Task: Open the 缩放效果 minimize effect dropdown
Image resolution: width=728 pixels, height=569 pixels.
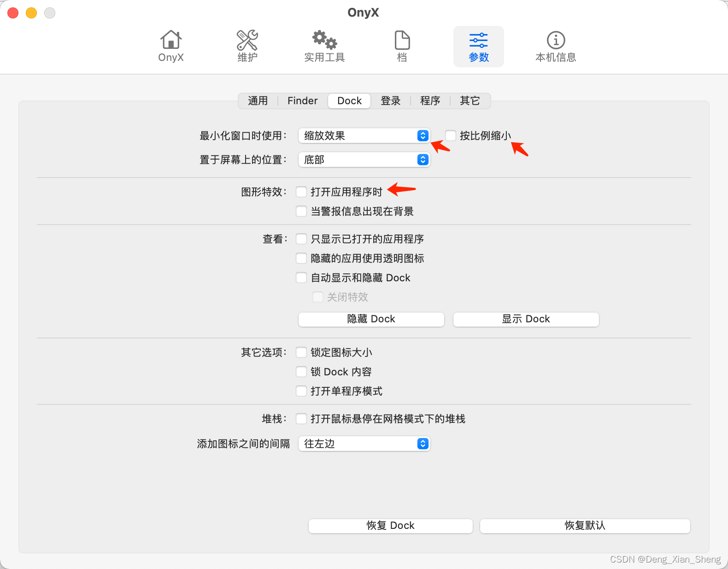Action: tap(364, 136)
